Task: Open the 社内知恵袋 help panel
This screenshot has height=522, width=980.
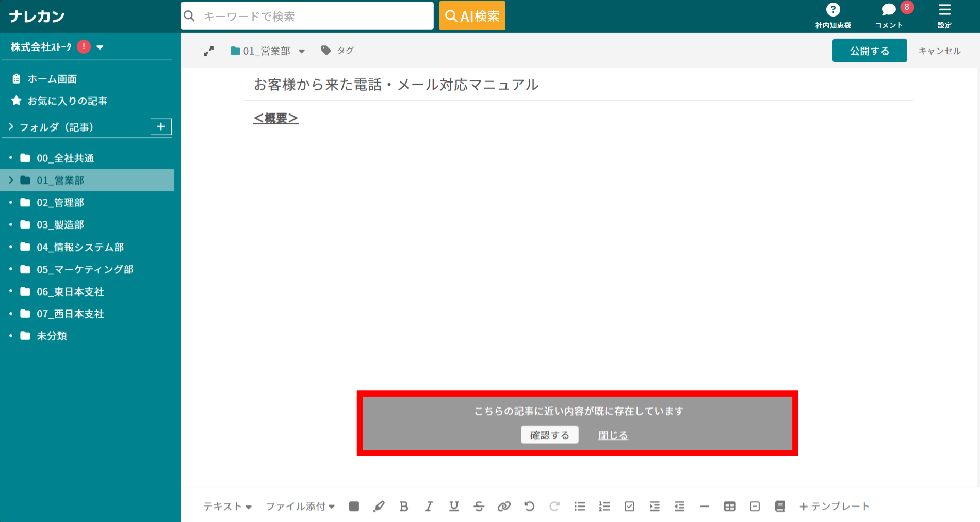Action: pos(832,15)
